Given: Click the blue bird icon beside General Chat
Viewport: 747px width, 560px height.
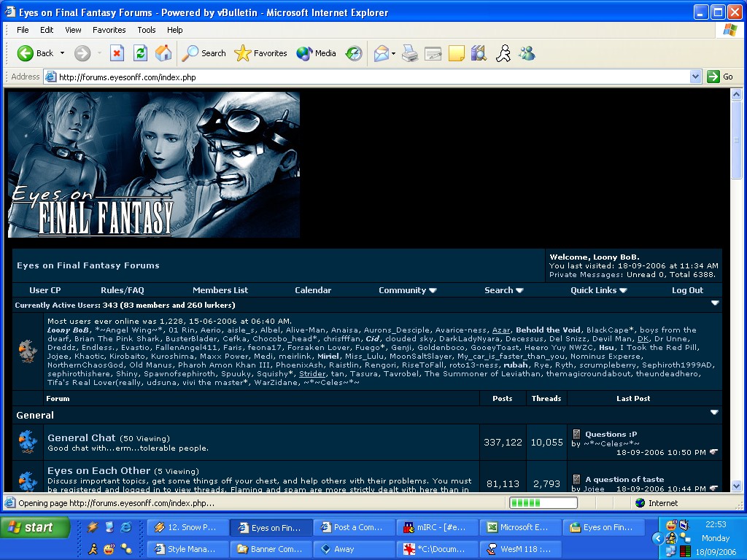Looking at the screenshot, I should click(28, 442).
